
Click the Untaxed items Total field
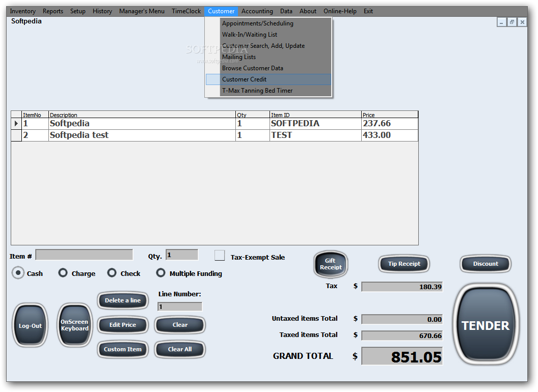point(402,319)
